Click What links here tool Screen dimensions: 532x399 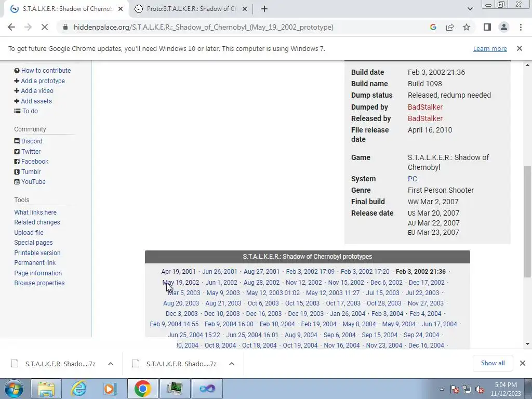pyautogui.click(x=35, y=212)
